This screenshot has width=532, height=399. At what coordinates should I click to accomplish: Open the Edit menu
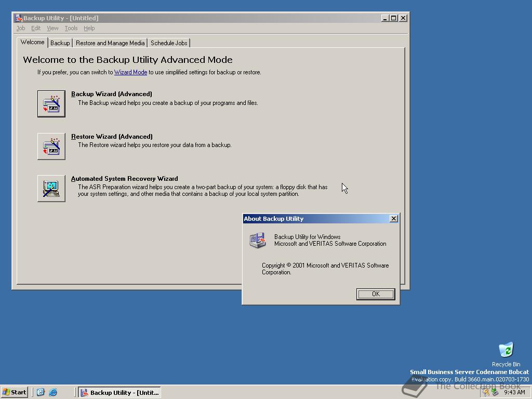(x=36, y=28)
